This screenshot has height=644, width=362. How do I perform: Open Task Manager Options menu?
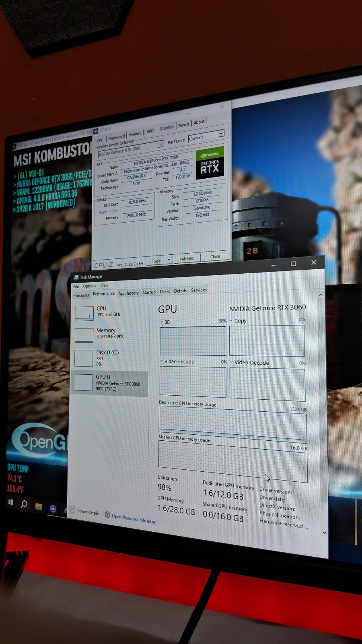tap(89, 286)
